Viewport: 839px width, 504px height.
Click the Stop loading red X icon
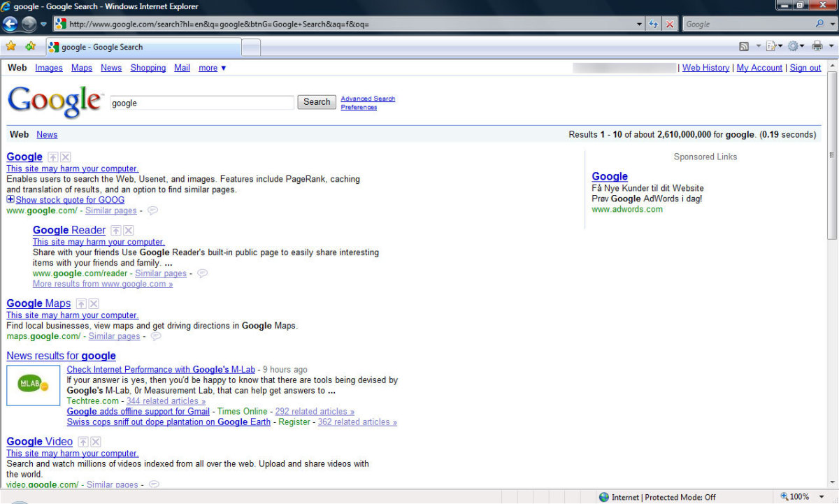(670, 24)
